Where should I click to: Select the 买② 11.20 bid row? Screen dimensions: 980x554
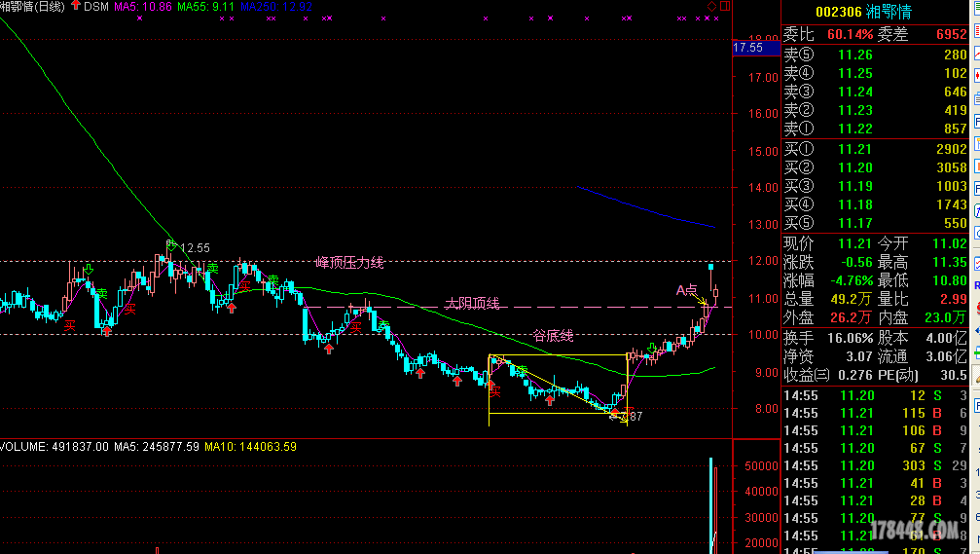click(x=875, y=167)
